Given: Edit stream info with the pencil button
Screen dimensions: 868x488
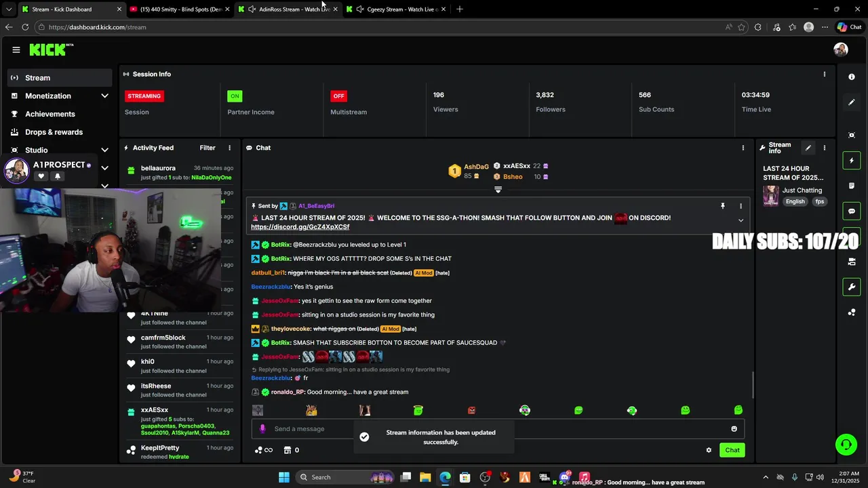Looking at the screenshot, I should point(808,148).
